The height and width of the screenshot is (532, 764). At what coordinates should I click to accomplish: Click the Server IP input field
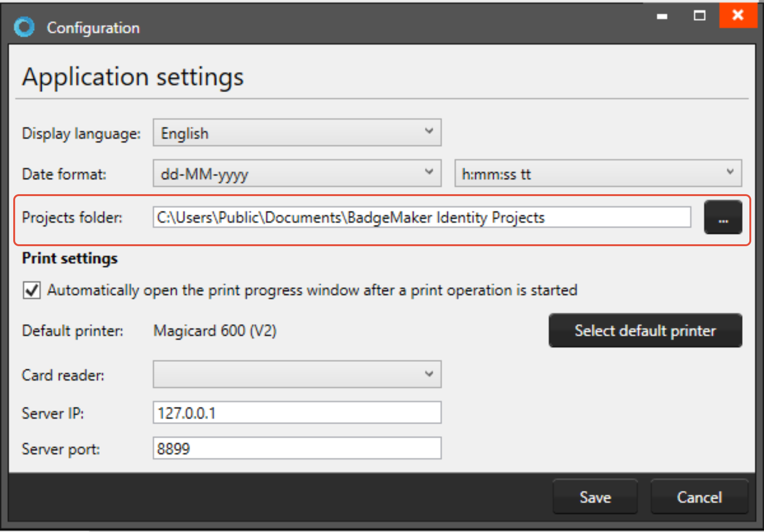coord(297,412)
